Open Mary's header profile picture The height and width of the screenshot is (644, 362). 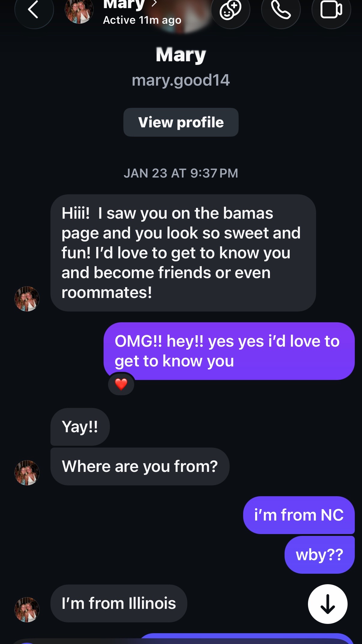(79, 11)
